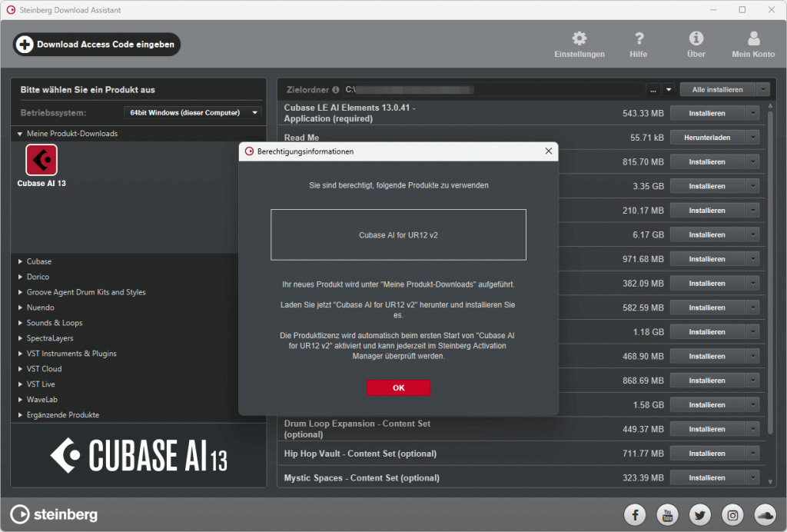787x532 pixels.
Task: Select Hip Hop Vault - Content Set text
Action: [x=360, y=454]
